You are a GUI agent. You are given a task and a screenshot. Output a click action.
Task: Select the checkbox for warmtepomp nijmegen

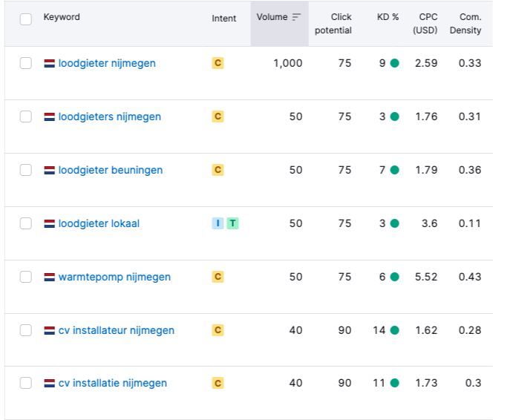[x=26, y=277]
